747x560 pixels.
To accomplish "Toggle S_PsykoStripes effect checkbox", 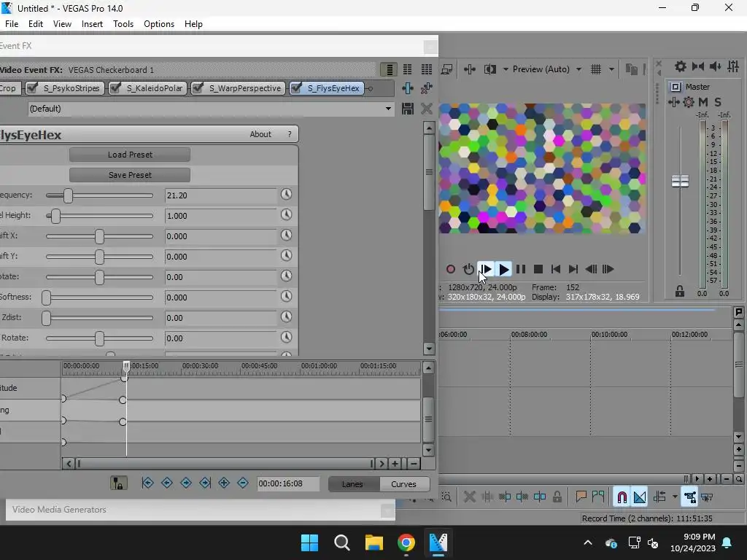I will click(x=32, y=88).
